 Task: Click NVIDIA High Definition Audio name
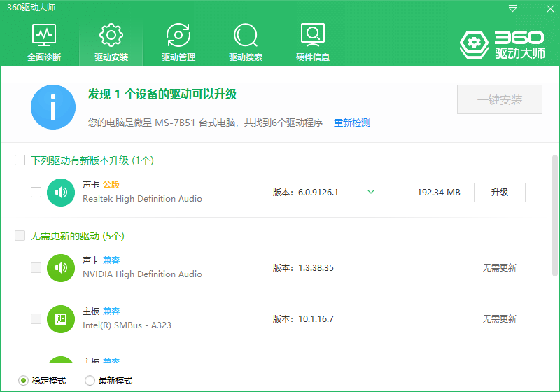pos(142,274)
